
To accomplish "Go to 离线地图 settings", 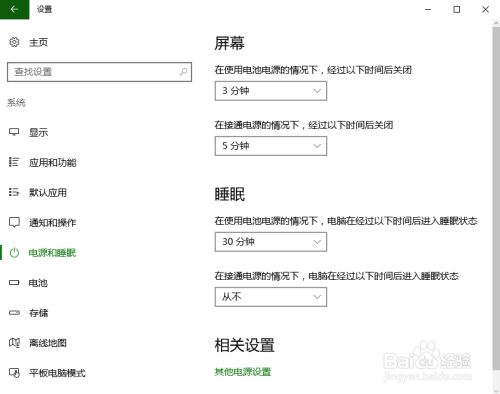I will tap(48, 343).
